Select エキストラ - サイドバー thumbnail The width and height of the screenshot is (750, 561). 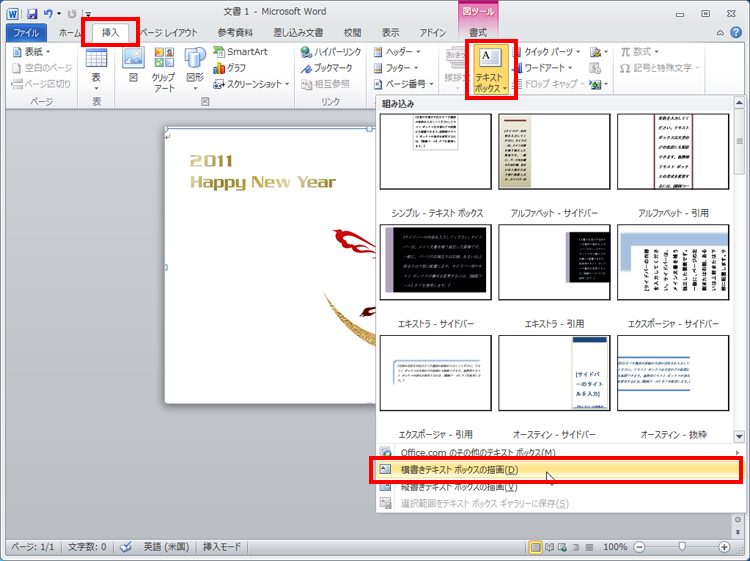[x=436, y=263]
